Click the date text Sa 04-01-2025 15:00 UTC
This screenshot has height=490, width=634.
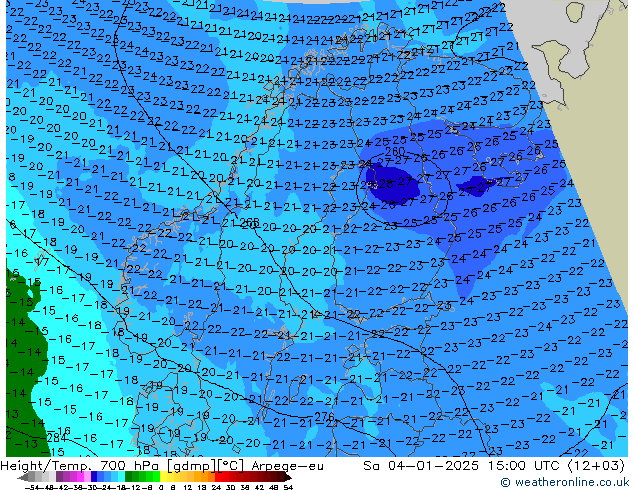pos(461,466)
